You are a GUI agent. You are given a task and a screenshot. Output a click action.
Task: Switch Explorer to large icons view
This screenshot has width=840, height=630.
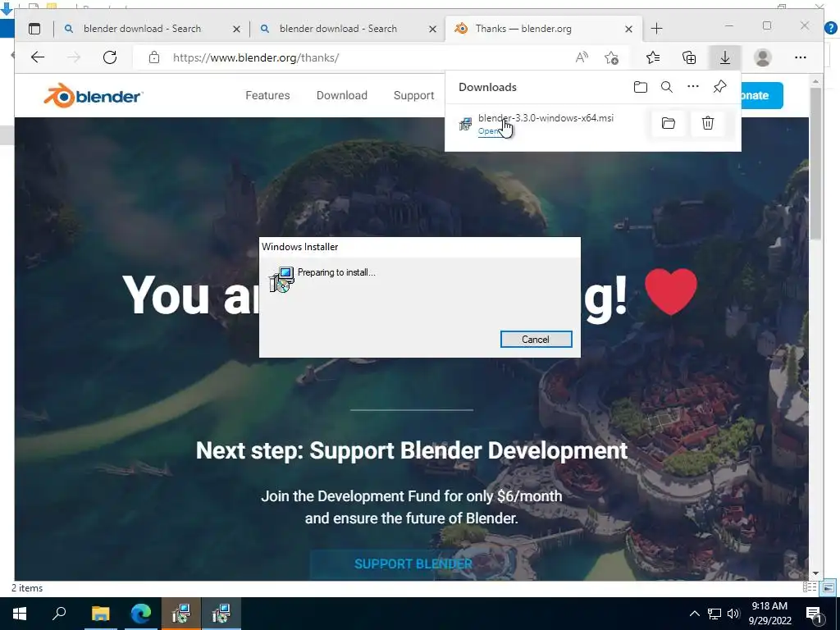[828, 587]
